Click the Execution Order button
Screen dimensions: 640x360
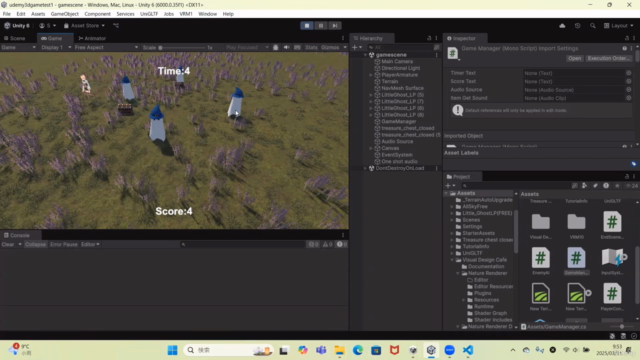point(608,58)
